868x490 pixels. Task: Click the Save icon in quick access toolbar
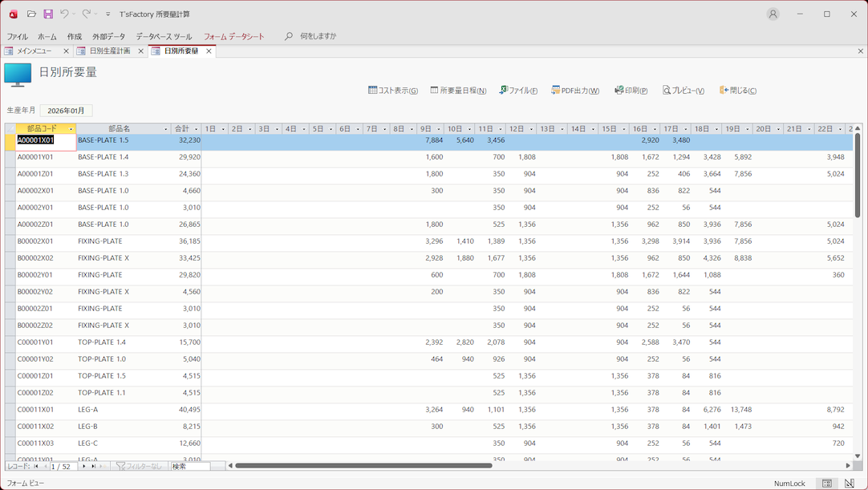48,14
